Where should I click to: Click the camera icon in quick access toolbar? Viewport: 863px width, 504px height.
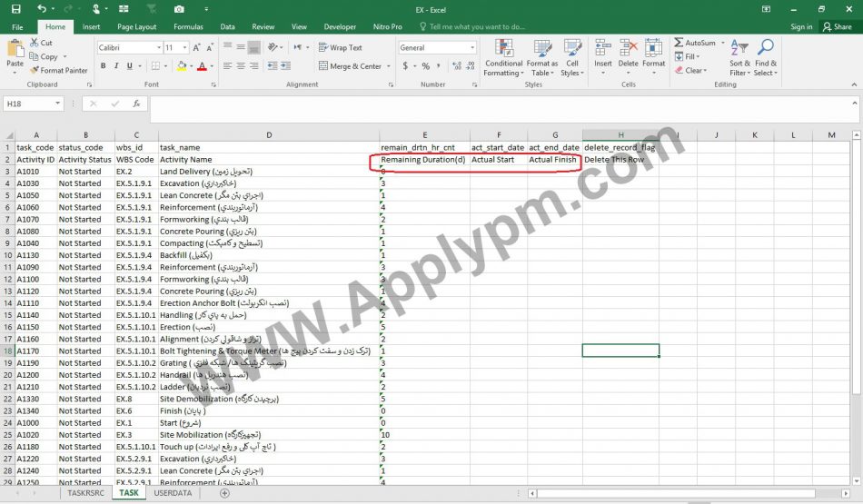coord(179,9)
